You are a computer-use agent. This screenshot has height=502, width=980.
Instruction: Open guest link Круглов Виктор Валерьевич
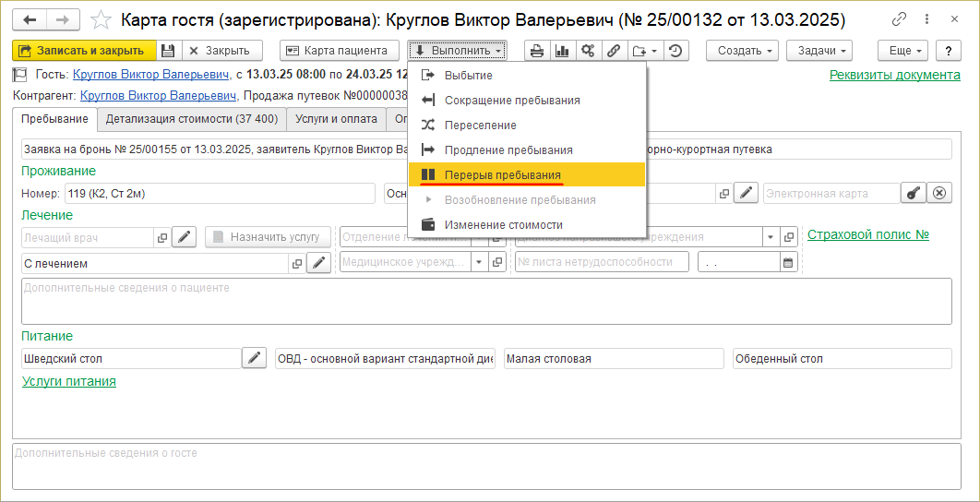(x=150, y=76)
